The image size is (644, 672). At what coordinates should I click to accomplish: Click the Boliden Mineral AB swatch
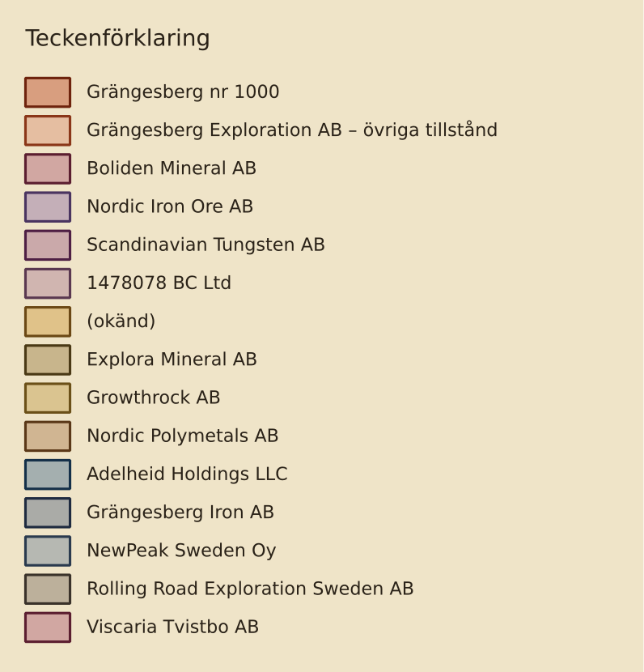[x=48, y=168]
